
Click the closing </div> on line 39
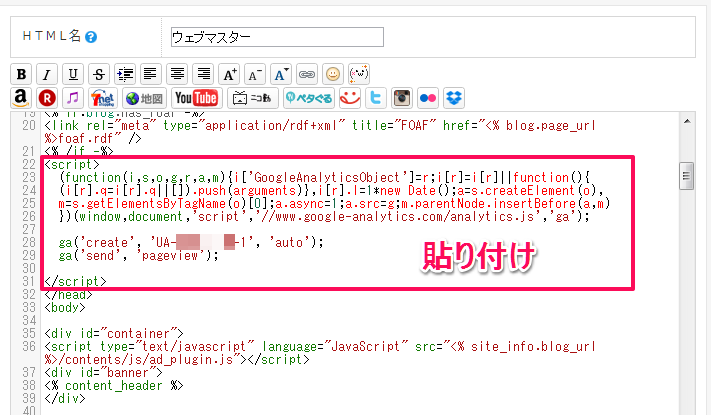click(65, 398)
